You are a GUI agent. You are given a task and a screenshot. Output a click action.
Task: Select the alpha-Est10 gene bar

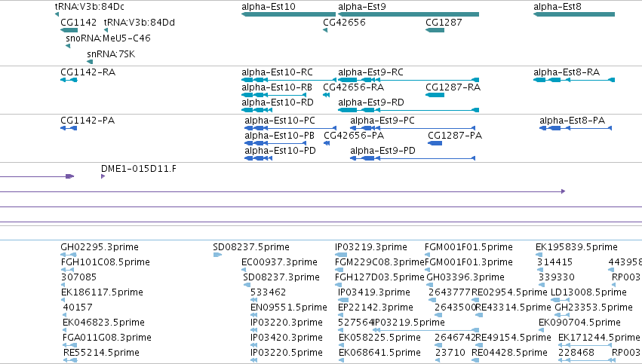tap(289, 14)
